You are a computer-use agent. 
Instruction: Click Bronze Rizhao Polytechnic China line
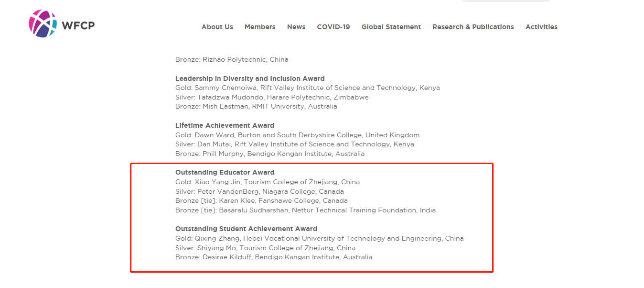(x=232, y=60)
